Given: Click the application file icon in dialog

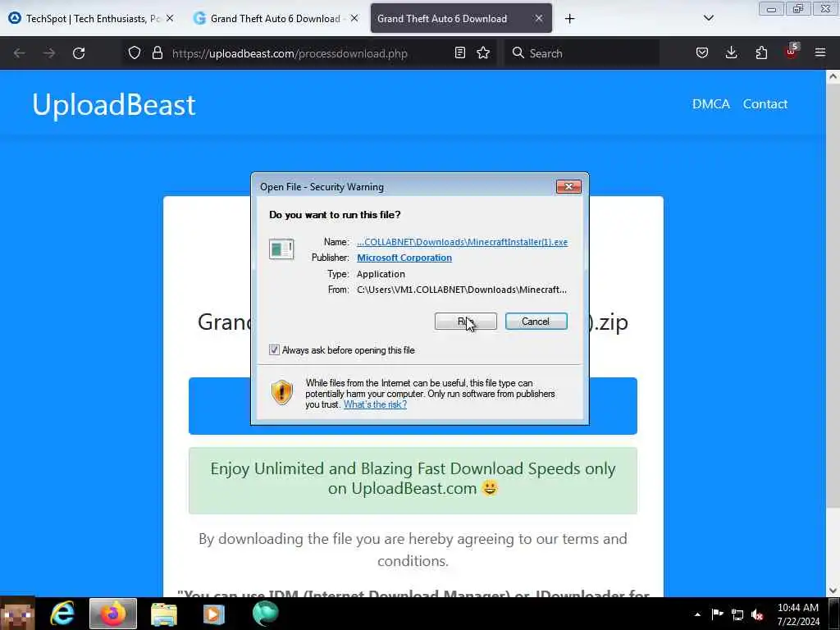Looking at the screenshot, I should [x=281, y=249].
